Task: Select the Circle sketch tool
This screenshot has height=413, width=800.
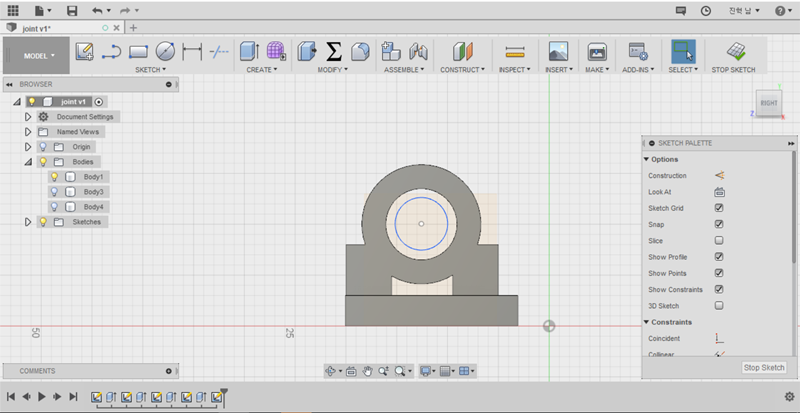Action: click(165, 51)
